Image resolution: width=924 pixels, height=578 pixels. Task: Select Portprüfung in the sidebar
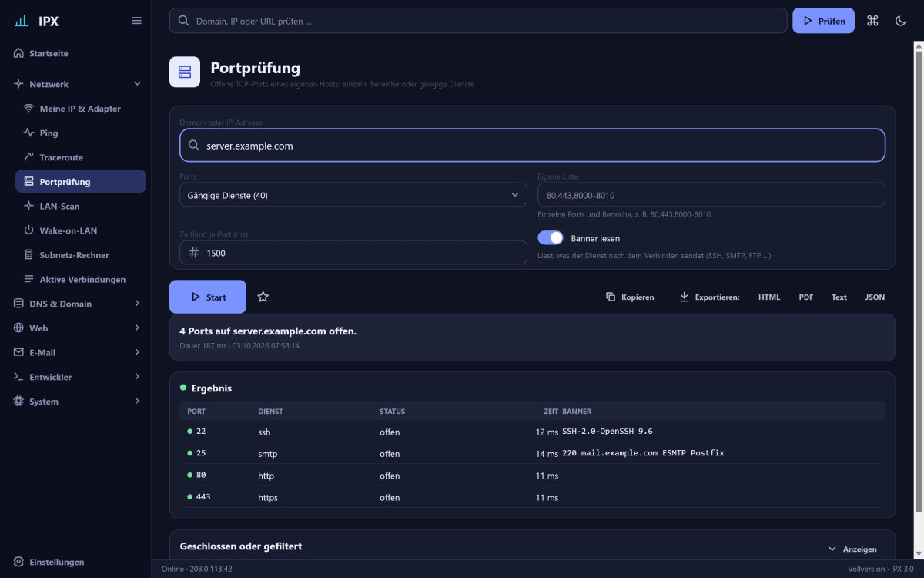81,182
